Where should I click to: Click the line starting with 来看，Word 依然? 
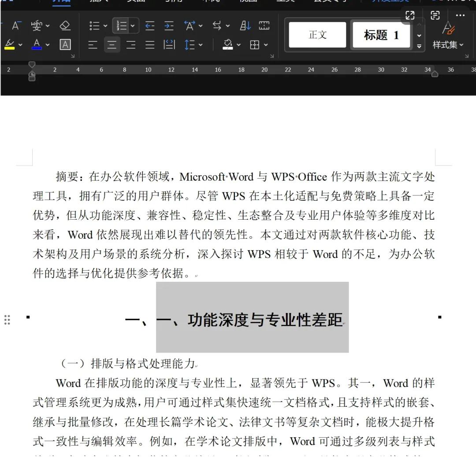click(x=234, y=235)
